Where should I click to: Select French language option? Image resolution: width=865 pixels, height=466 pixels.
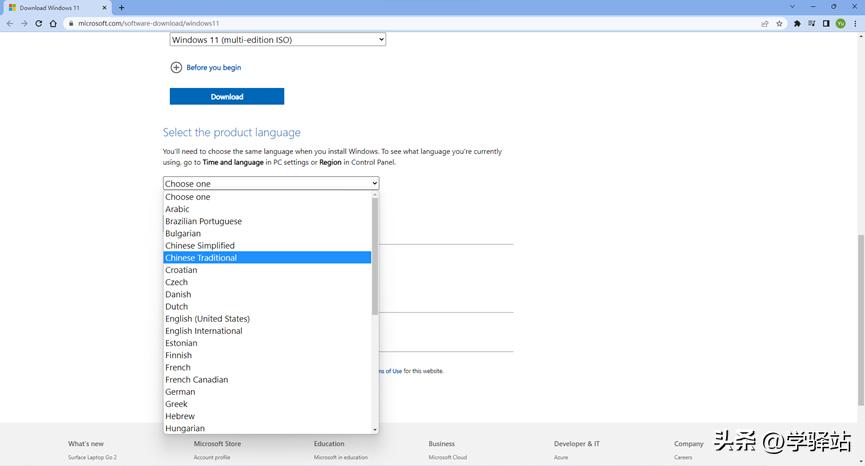(x=267, y=367)
